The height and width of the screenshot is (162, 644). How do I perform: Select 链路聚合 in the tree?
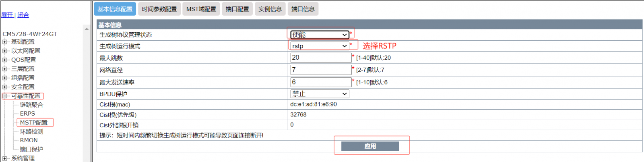point(31,105)
